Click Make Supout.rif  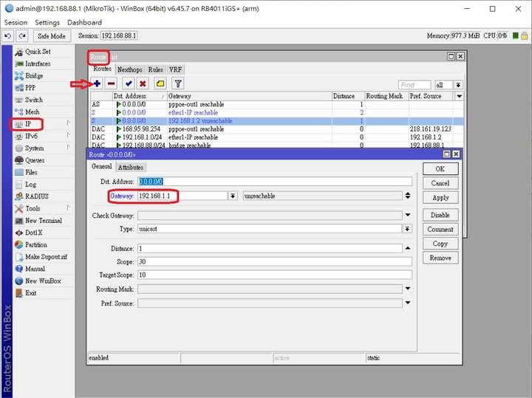[x=46, y=257]
